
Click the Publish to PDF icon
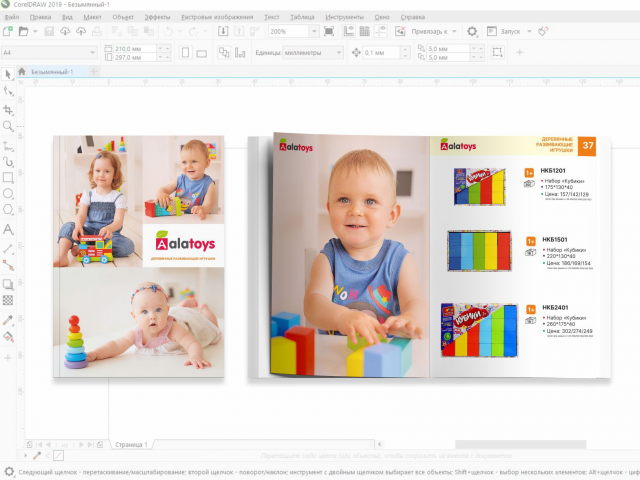(255, 31)
